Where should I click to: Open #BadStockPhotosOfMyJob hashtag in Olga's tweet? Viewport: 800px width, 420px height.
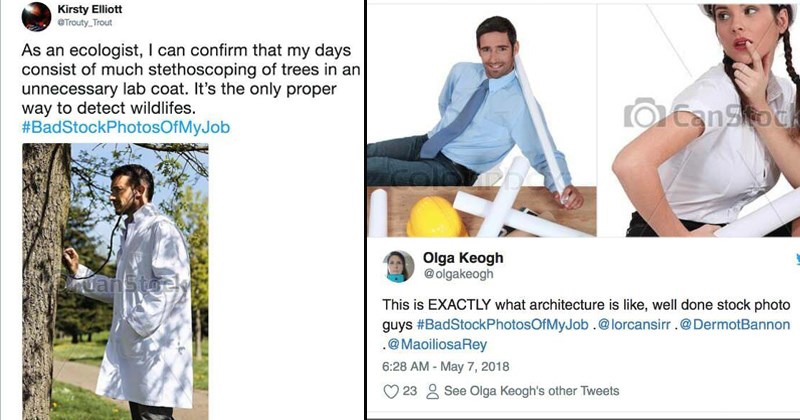[x=502, y=325]
